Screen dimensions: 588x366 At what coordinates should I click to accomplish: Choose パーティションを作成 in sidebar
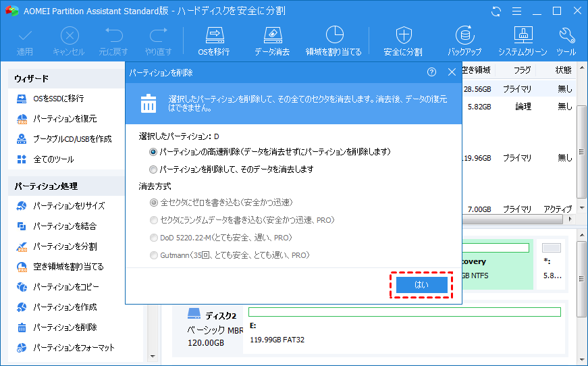click(x=57, y=307)
